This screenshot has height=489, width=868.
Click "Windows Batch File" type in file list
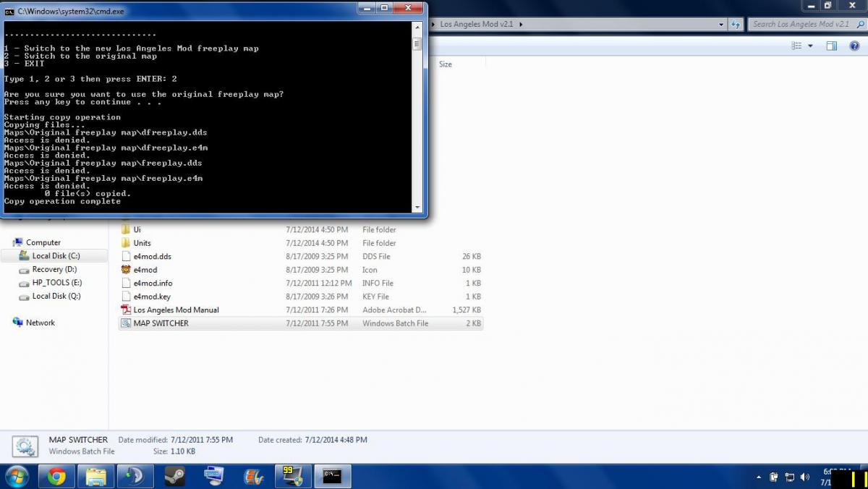tap(395, 323)
